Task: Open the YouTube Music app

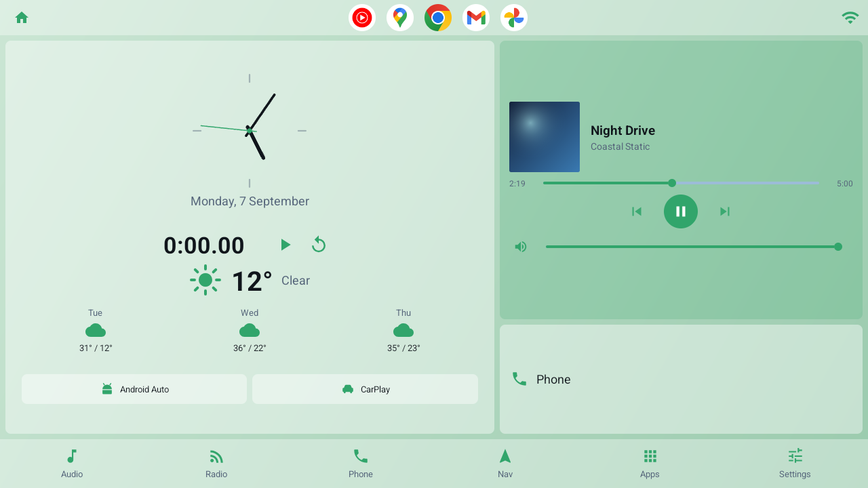Action: (362, 18)
